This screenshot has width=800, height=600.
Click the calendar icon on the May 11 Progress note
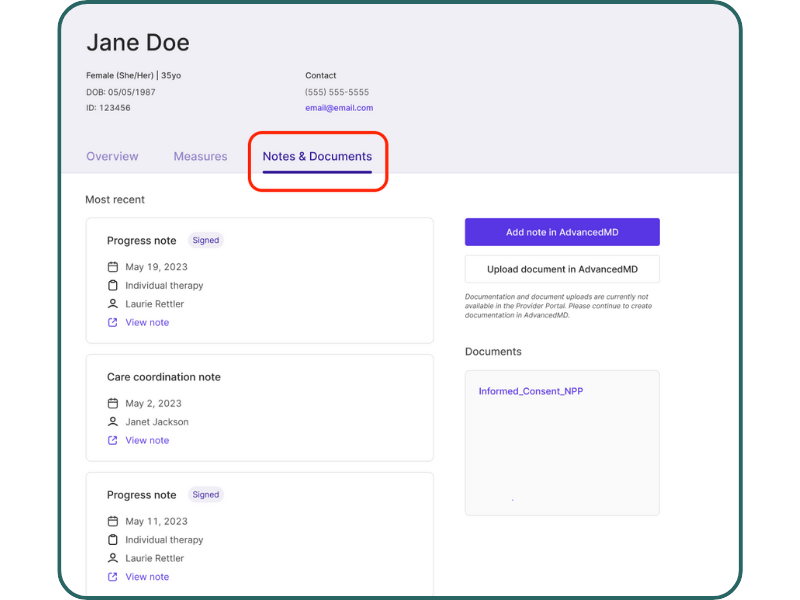113,521
